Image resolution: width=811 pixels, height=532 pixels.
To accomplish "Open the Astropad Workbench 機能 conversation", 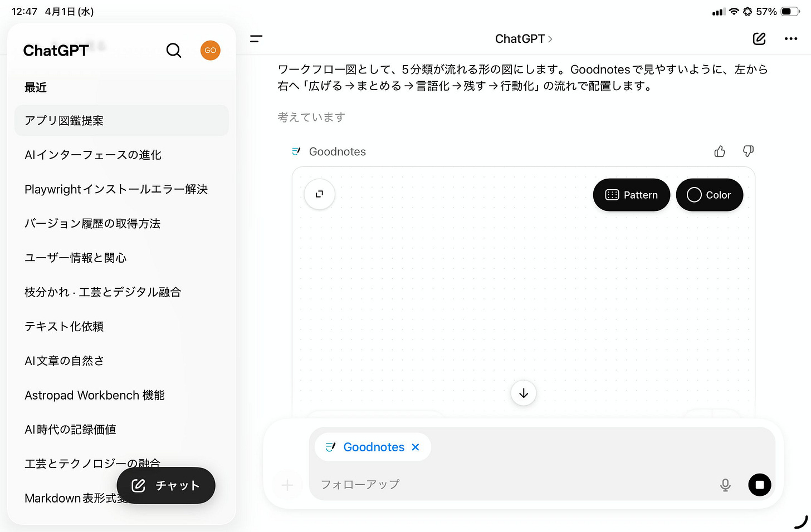I will pos(121,395).
